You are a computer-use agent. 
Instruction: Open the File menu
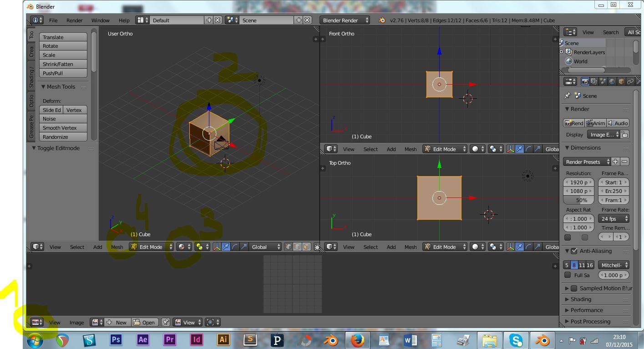click(53, 20)
